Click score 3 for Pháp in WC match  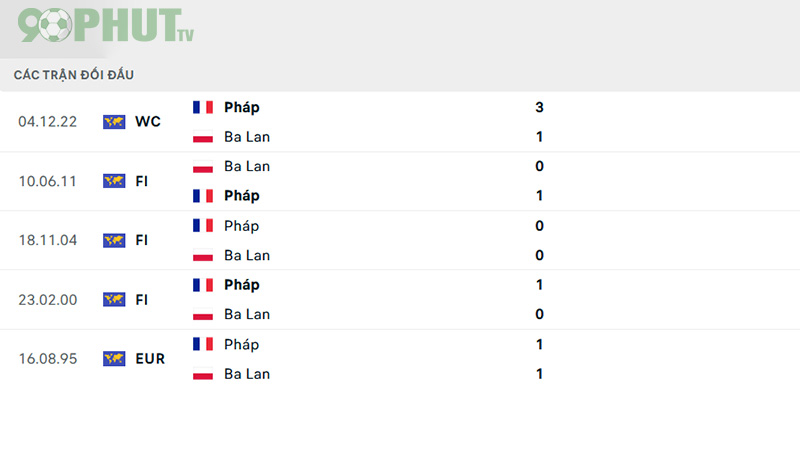click(539, 107)
